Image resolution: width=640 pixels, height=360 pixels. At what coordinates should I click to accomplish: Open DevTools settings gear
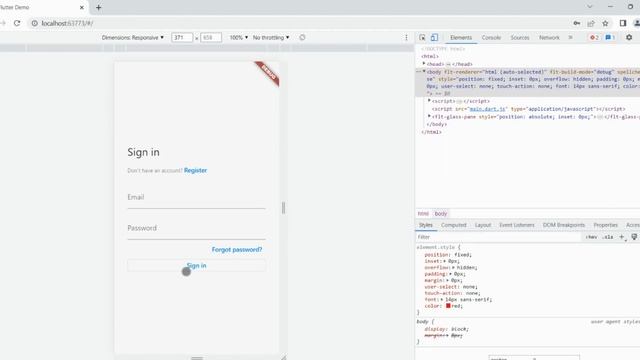click(x=629, y=37)
